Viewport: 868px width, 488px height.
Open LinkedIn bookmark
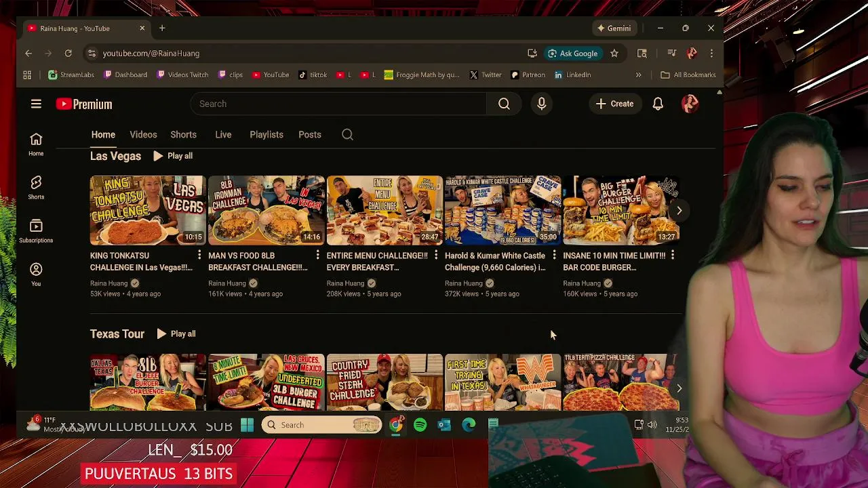pos(572,75)
